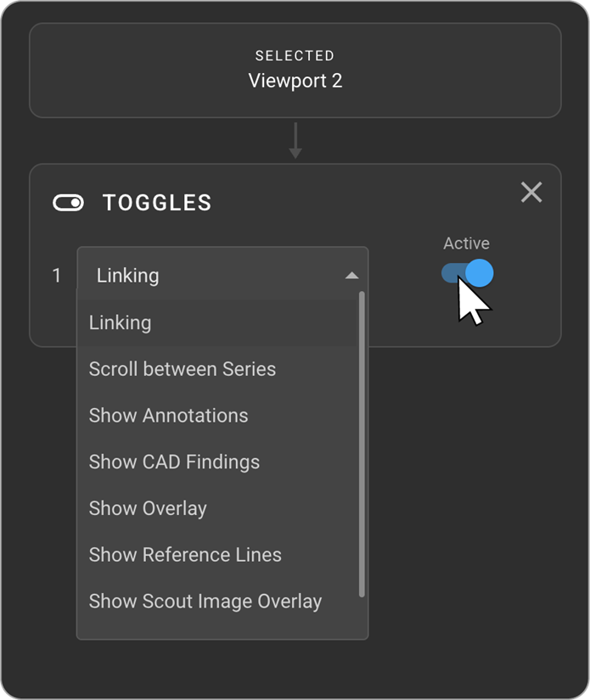The height and width of the screenshot is (700, 590).
Task: Choose the Show Overlay option
Action: 148,508
